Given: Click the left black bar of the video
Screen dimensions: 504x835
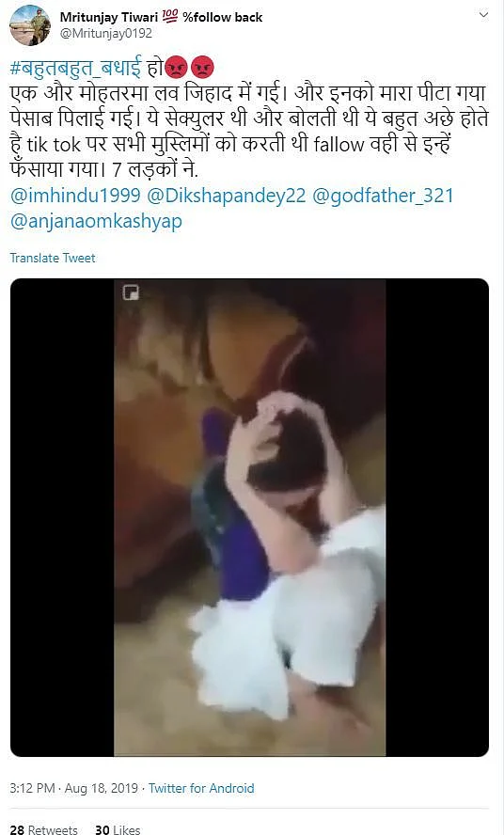Looking at the screenshot, I should coord(62,517).
